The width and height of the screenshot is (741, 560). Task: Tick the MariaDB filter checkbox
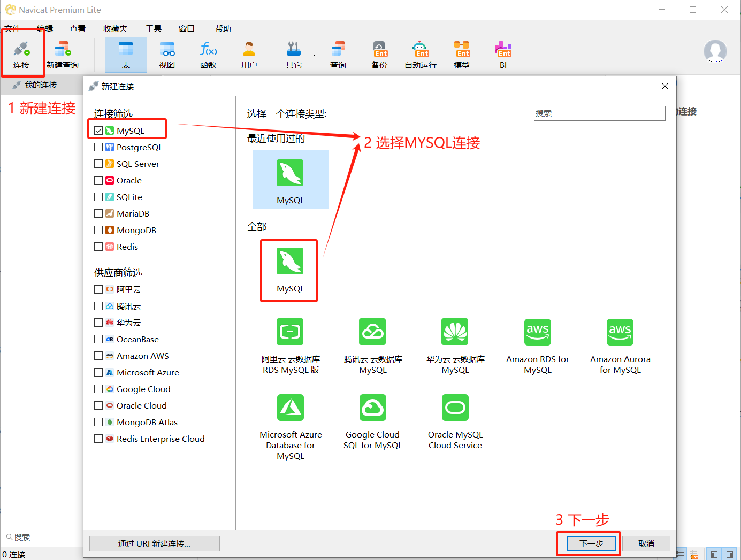click(98, 213)
